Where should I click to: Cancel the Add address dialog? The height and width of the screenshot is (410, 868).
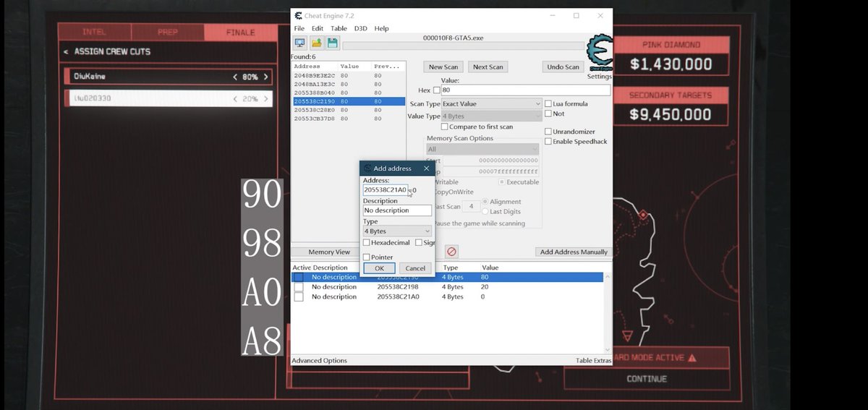[x=415, y=268]
